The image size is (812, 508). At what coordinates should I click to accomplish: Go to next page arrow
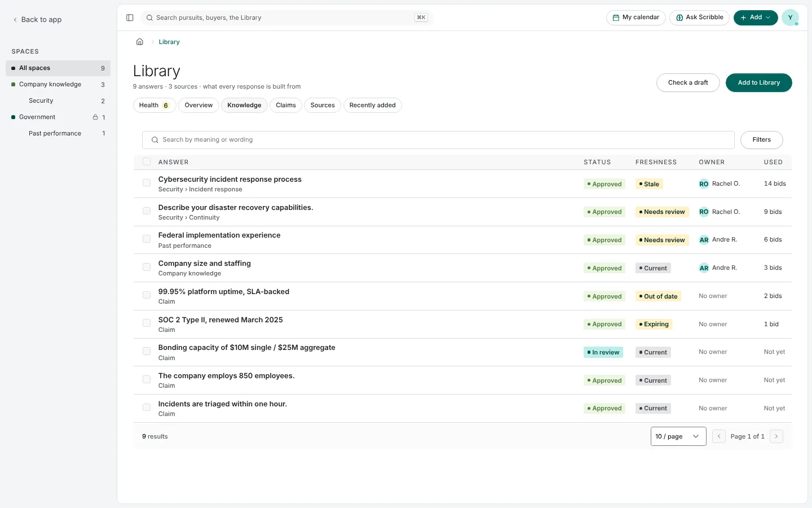coord(776,436)
